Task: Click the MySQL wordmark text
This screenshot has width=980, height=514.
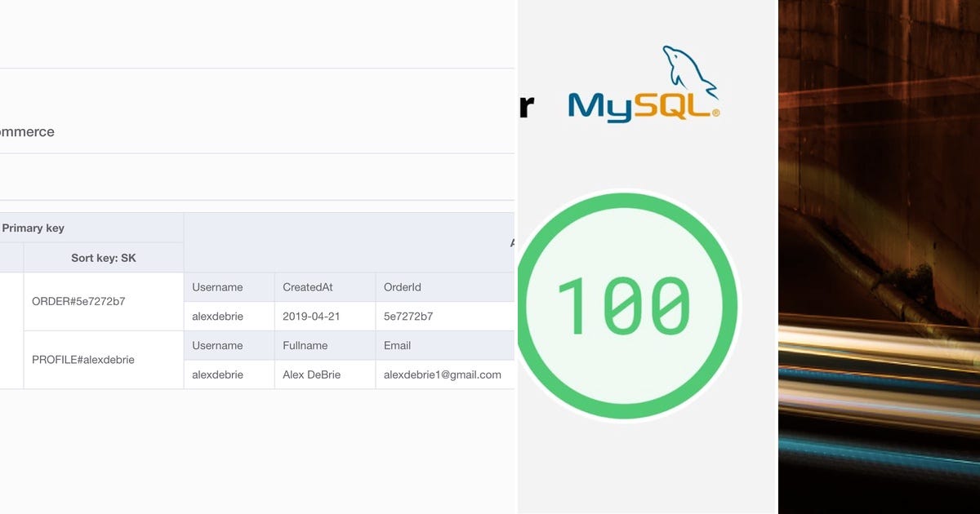Action: [639, 106]
